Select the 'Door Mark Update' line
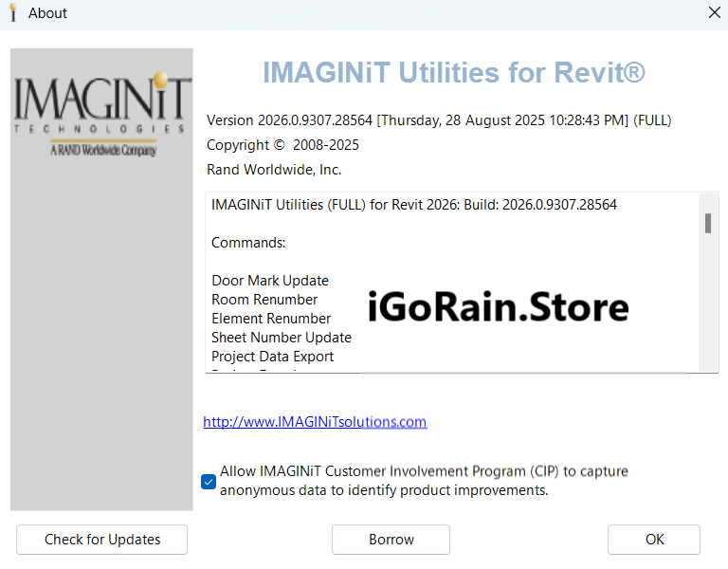The width and height of the screenshot is (728, 569). point(270,281)
